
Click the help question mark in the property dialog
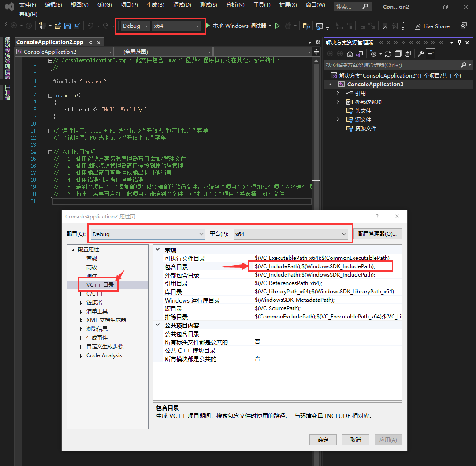[377, 216]
